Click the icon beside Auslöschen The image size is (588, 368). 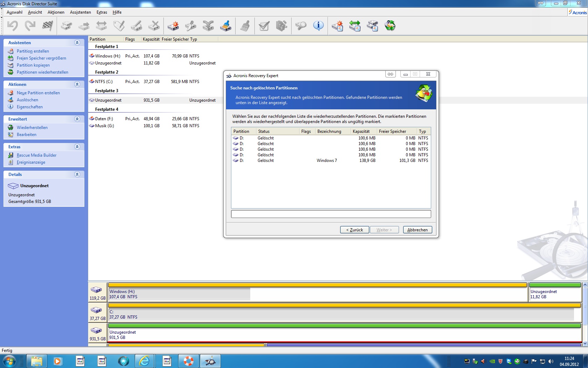pyautogui.click(x=11, y=100)
